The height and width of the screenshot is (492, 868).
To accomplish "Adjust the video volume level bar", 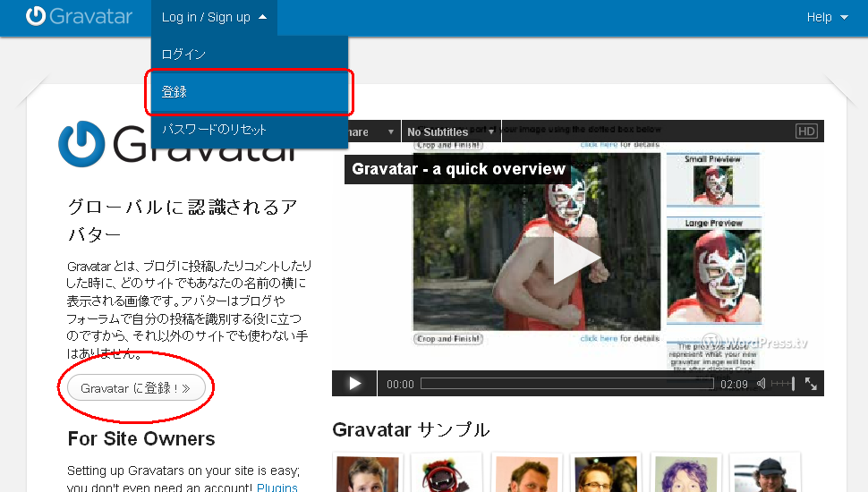I will coord(783,384).
